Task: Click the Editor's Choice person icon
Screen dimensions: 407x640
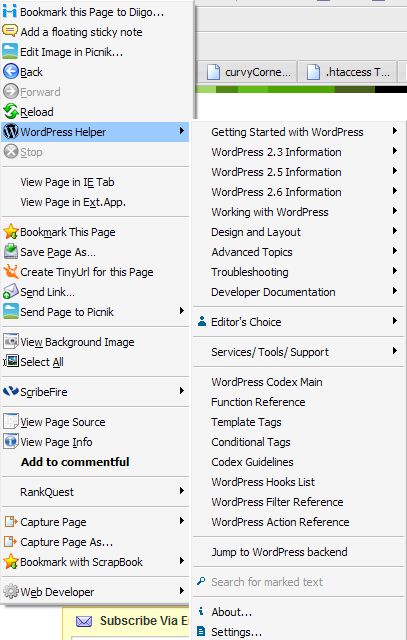Action: pyautogui.click(x=202, y=321)
